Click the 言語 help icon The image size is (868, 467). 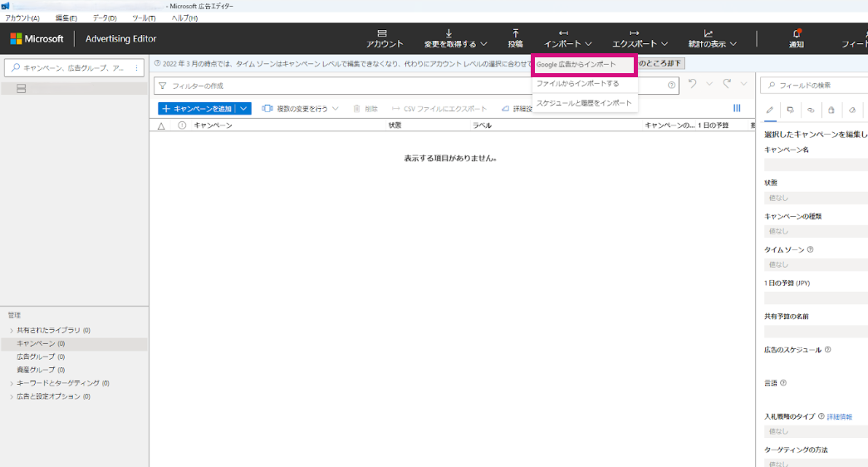[x=783, y=383]
